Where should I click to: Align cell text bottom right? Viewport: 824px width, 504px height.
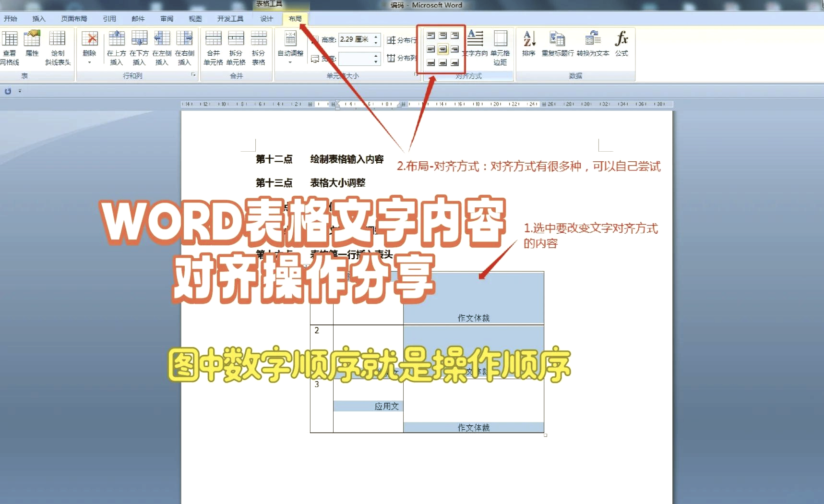tap(455, 62)
